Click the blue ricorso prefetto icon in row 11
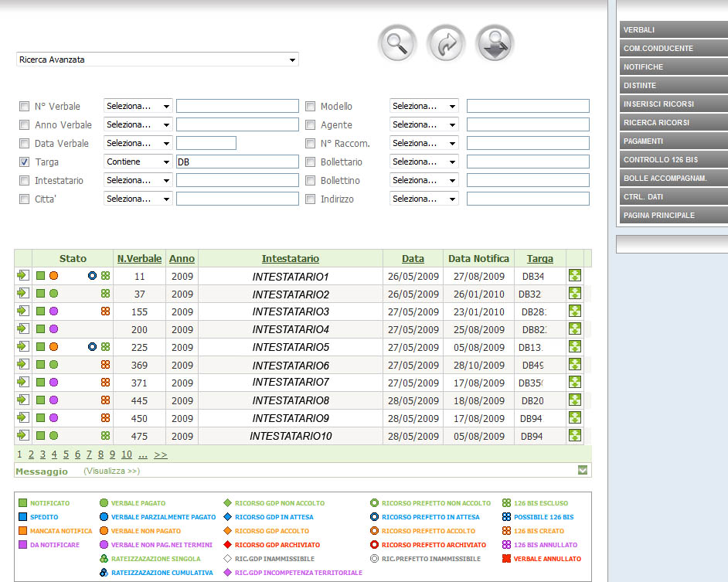 click(93, 275)
